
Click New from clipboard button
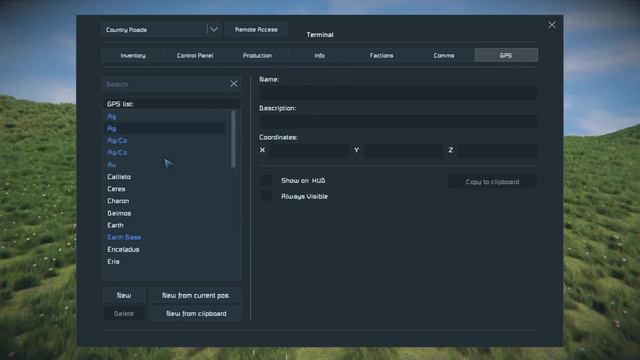coord(196,313)
